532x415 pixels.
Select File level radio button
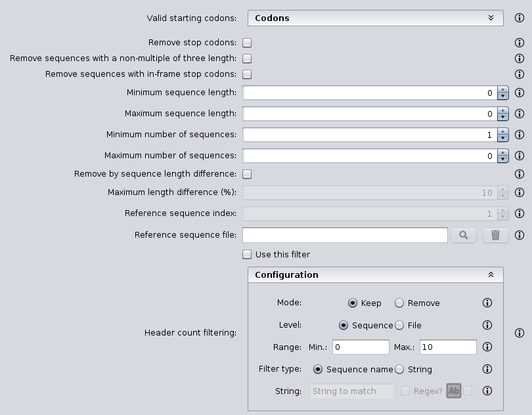point(399,325)
